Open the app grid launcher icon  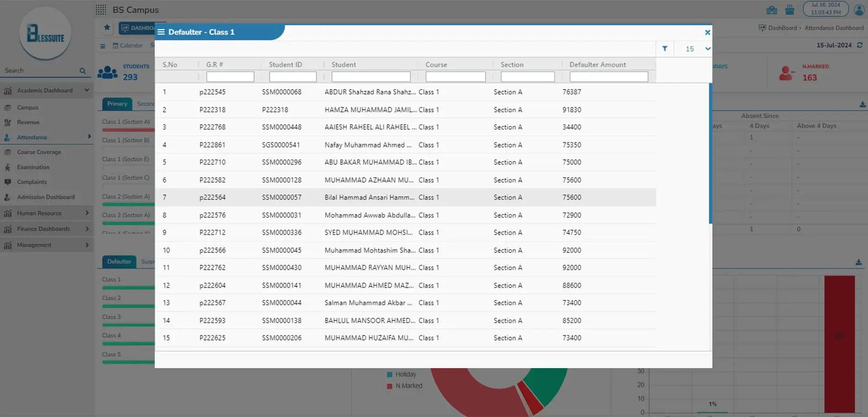pos(101,10)
